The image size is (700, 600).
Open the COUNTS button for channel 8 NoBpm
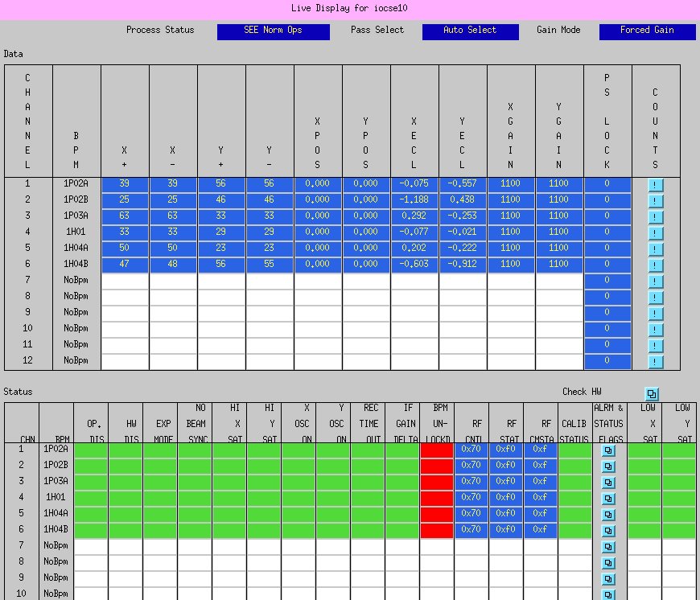point(655,297)
